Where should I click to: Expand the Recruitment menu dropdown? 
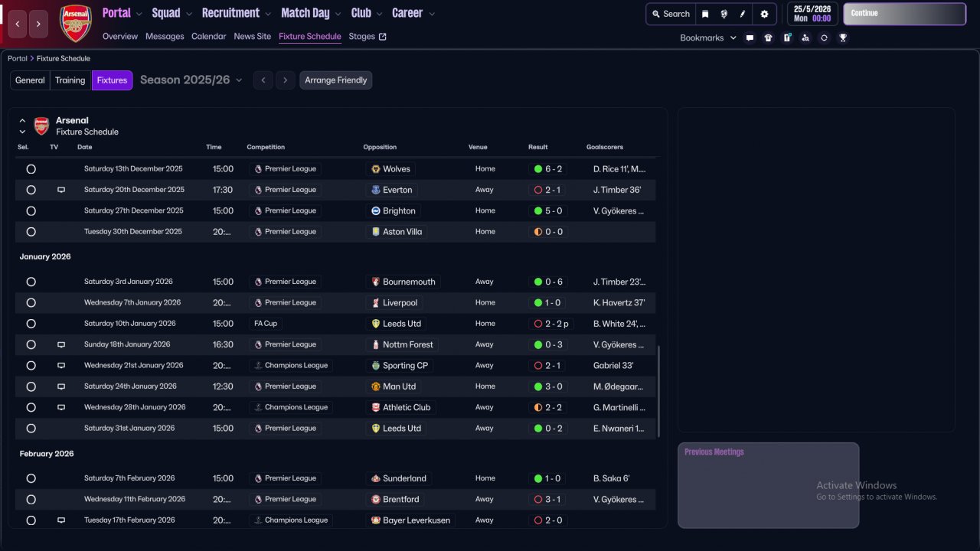click(x=268, y=14)
